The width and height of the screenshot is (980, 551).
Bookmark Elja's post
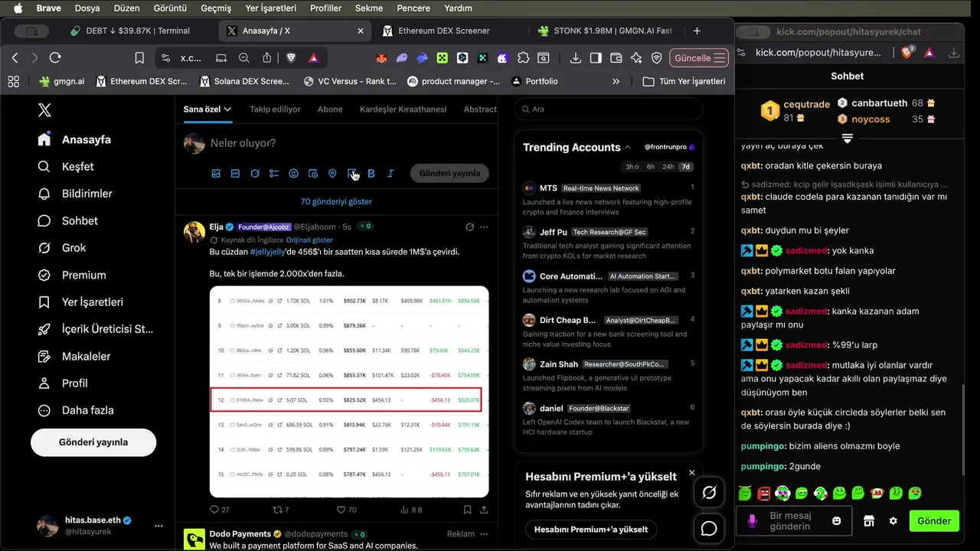467,510
